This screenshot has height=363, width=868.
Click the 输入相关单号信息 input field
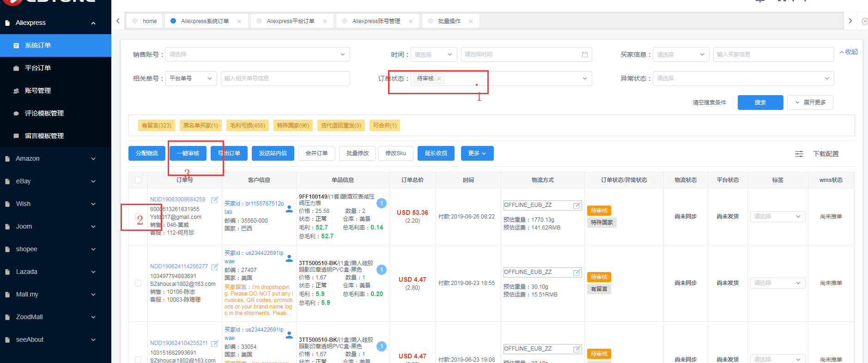point(285,79)
